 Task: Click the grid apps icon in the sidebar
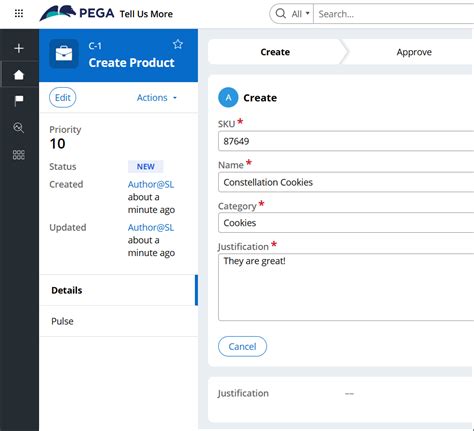(19, 155)
